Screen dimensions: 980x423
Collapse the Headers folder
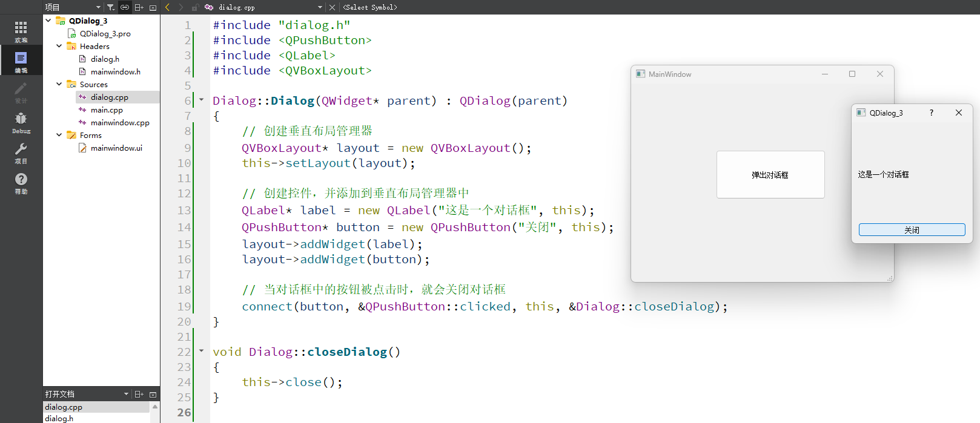click(x=59, y=46)
